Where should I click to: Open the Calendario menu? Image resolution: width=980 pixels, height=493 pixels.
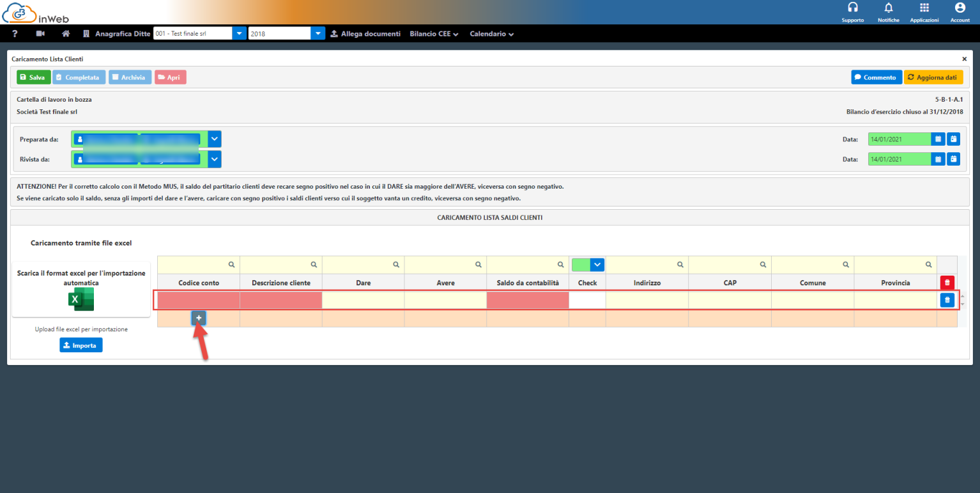click(491, 34)
